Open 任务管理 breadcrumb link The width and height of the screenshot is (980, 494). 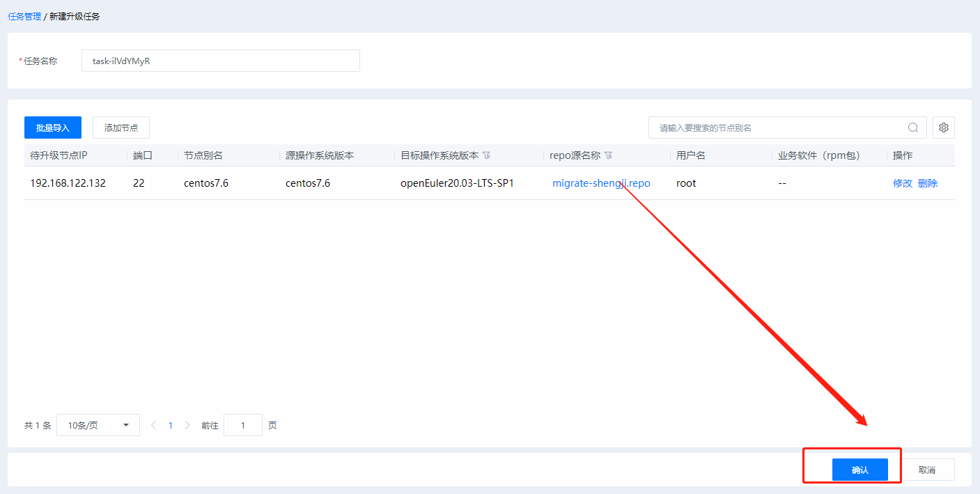24,16
